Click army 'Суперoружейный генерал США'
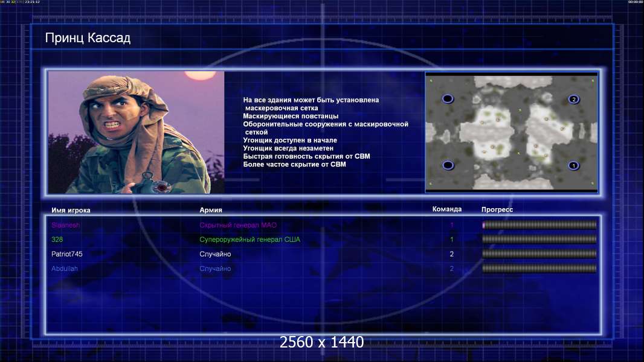Viewport: 644px width, 362px height. click(250, 240)
